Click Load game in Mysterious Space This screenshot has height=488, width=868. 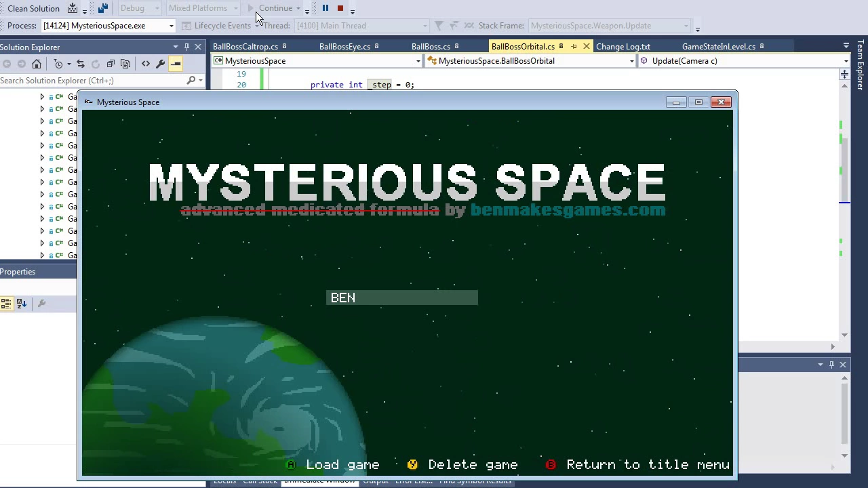point(342,465)
